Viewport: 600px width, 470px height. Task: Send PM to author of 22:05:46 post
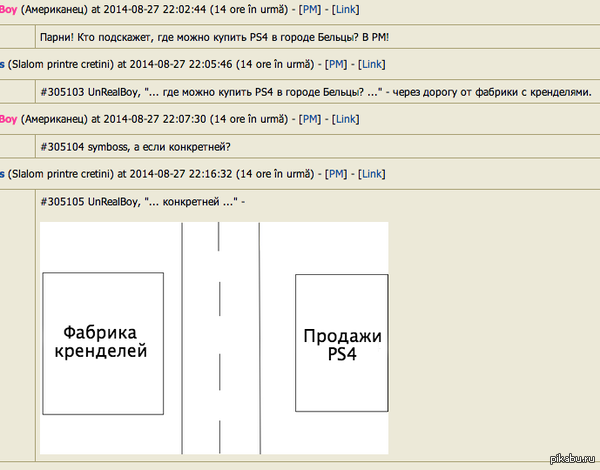point(336,64)
